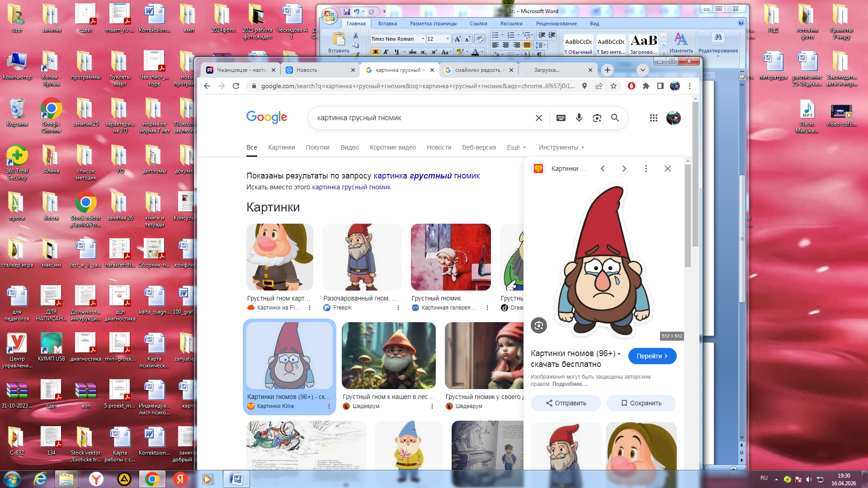Reload the Google search page
This screenshot has width=868, height=488.
pyautogui.click(x=236, y=86)
